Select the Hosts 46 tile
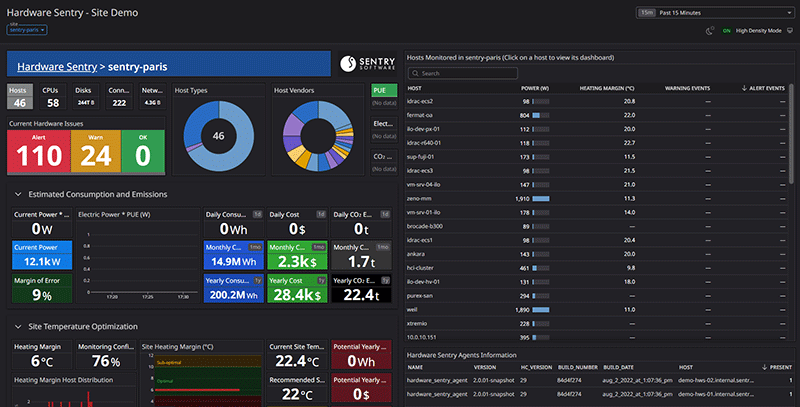 coord(20,97)
